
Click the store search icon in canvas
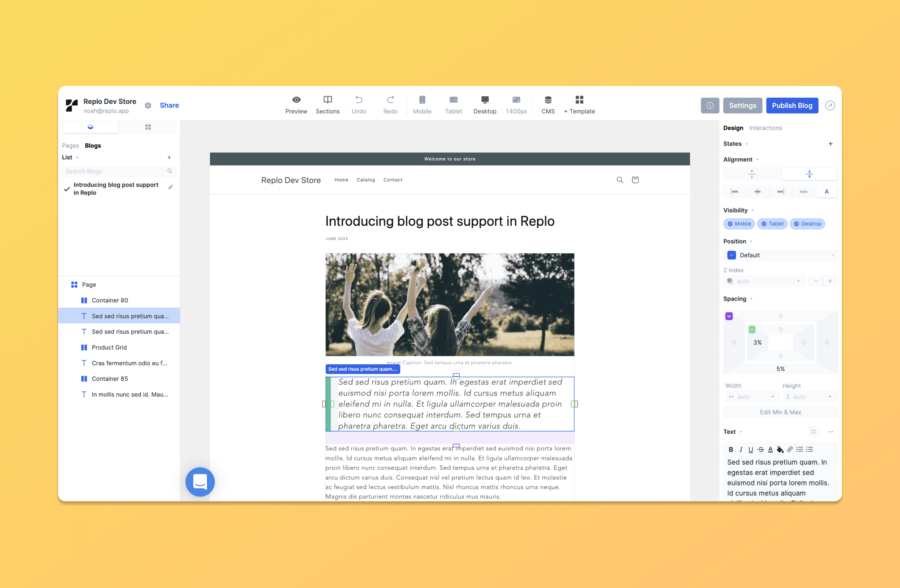tap(619, 180)
